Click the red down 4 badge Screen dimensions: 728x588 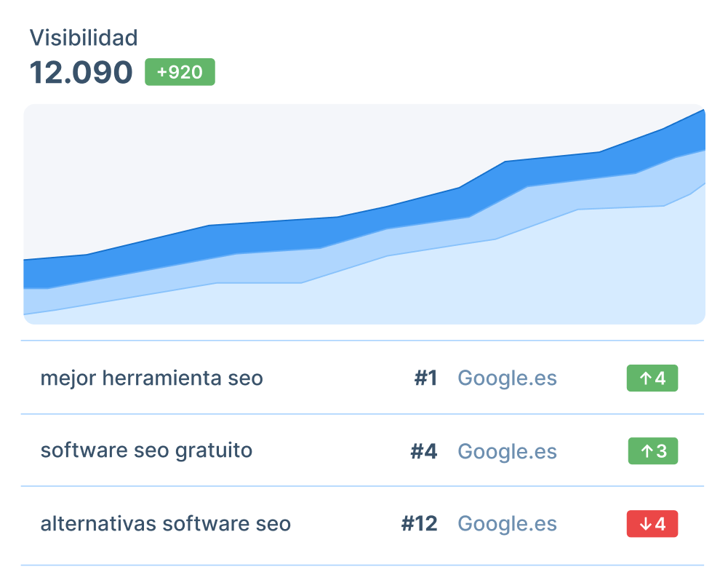(652, 524)
